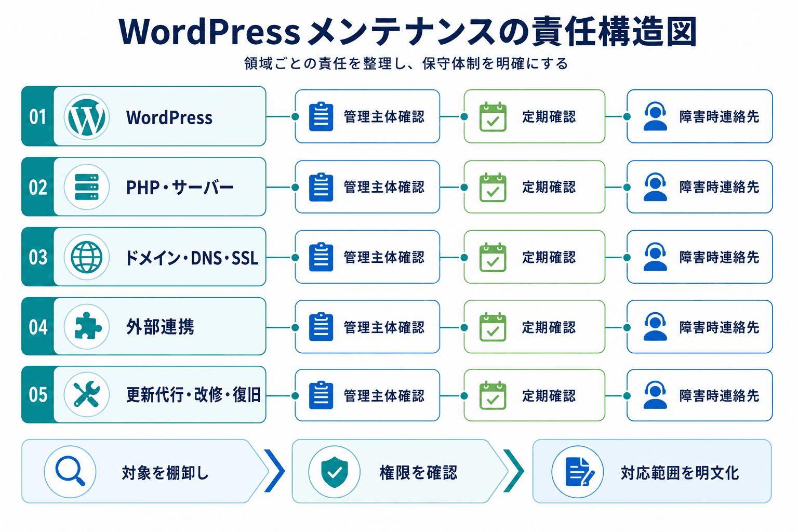Viewport: 798px width, 532px height.
Task: Click the headset person icon in PHP・サーバー row
Action: pyautogui.click(x=655, y=187)
